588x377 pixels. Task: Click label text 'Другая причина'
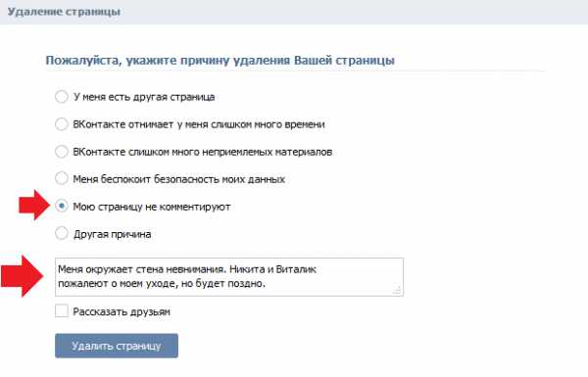pos(112,235)
